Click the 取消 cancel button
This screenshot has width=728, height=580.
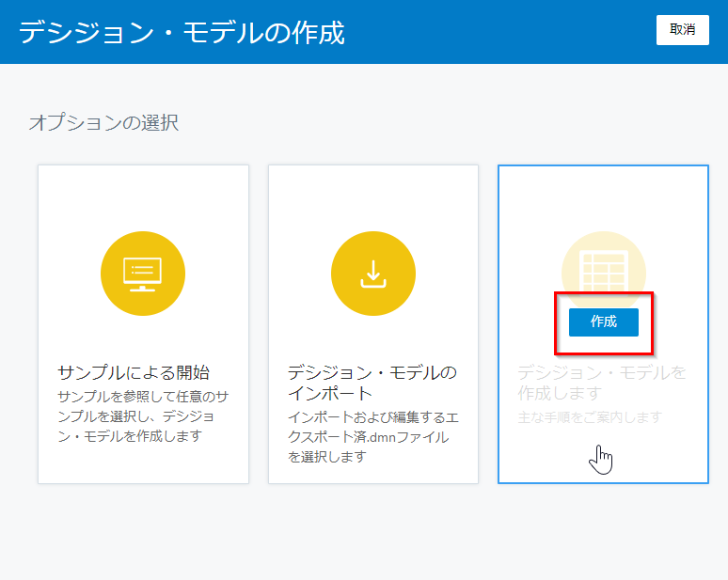[x=682, y=30]
